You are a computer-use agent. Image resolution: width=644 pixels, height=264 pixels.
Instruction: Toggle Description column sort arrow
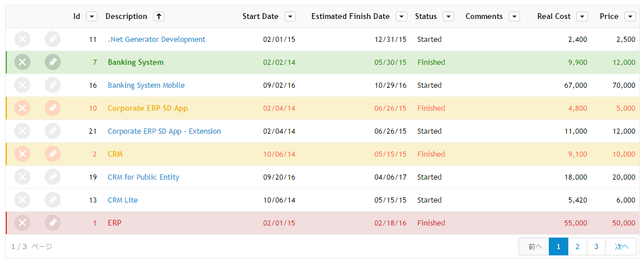[159, 17]
